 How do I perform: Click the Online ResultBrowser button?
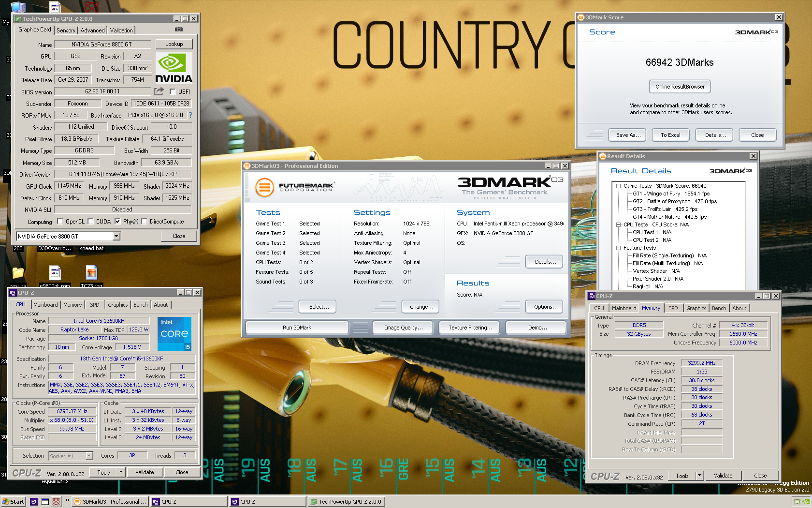tap(680, 87)
